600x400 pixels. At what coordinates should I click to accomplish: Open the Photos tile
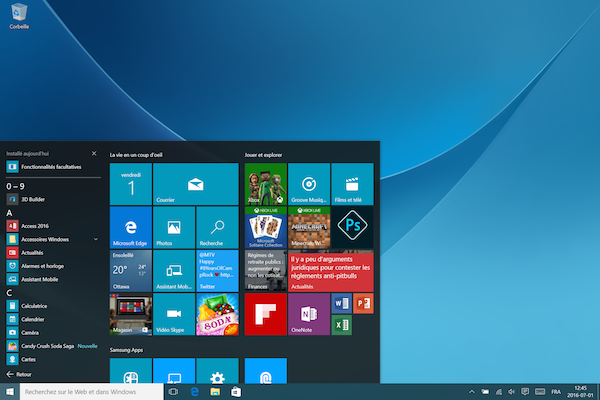(174, 227)
